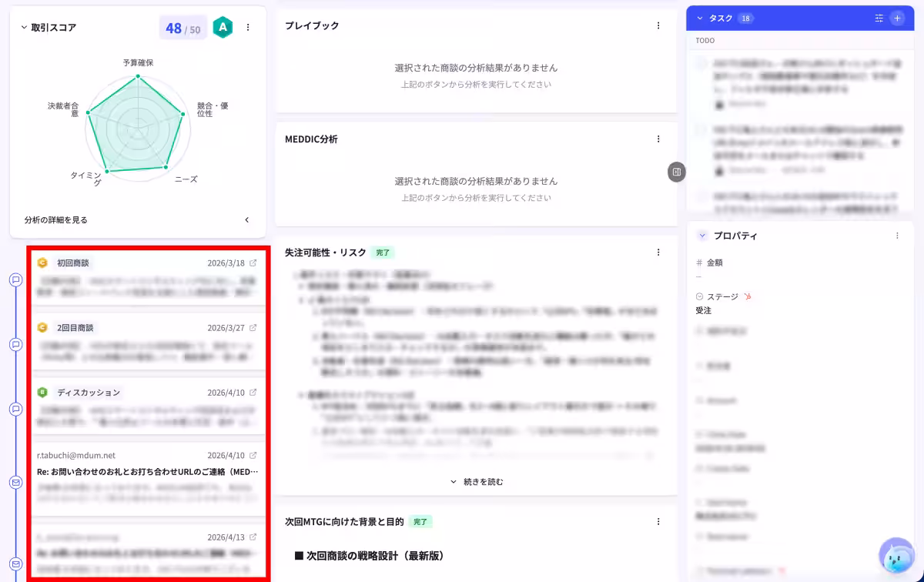Select timeline chat marker beside 初回商談
Viewport: 924px width, 582px height.
[15, 279]
